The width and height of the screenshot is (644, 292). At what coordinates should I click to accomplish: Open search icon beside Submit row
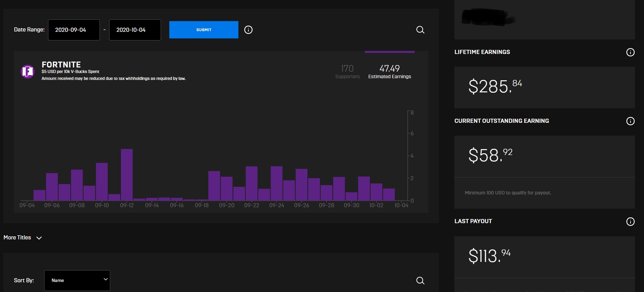[x=420, y=30]
